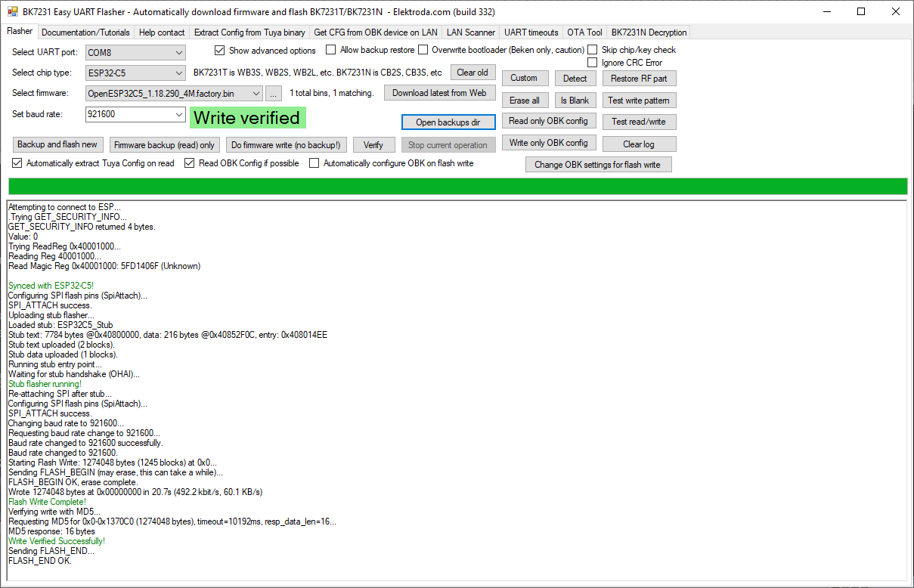Click log line 'Verifying write with MD5...'
This screenshot has width=914, height=588.
(54, 512)
